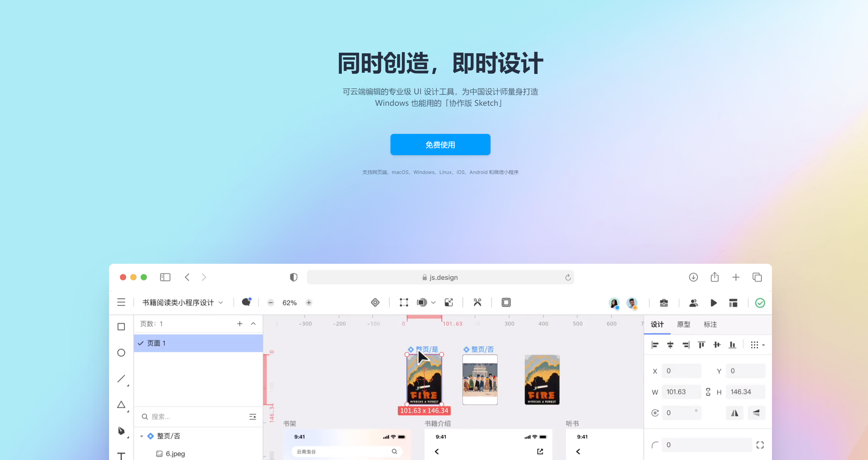Toggle the lock aspect ratio between W and H
The image size is (868, 460).
click(x=708, y=392)
